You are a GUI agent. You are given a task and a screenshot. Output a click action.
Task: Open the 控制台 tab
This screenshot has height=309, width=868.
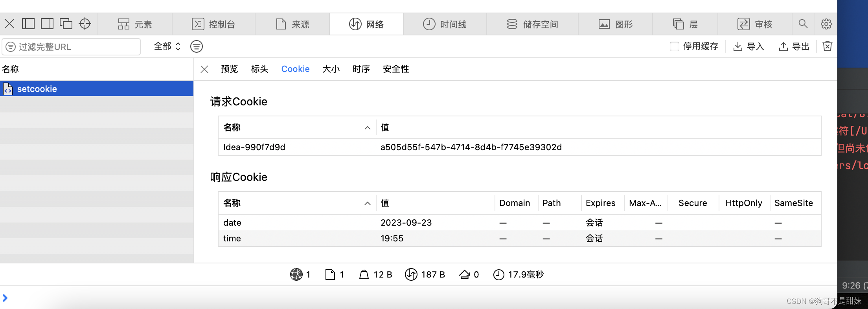click(x=213, y=24)
